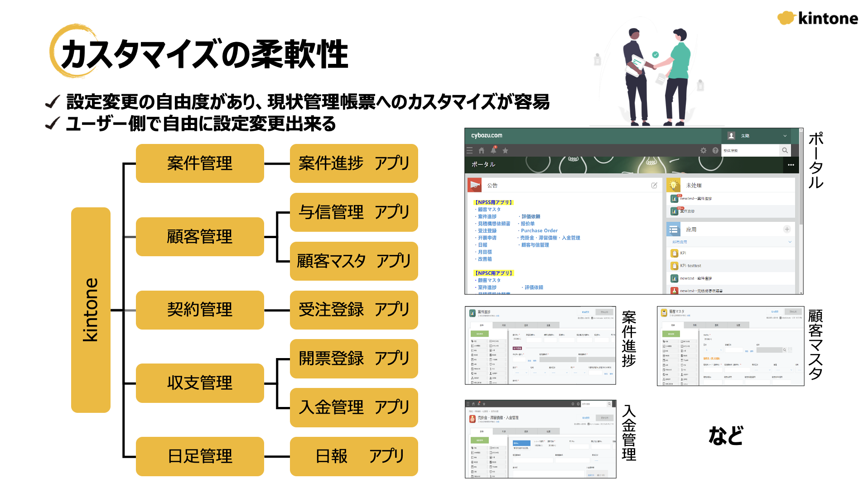
Task: Open the 見積構想依頼書 link under NPSS用アプリ
Action: pyautogui.click(x=494, y=224)
